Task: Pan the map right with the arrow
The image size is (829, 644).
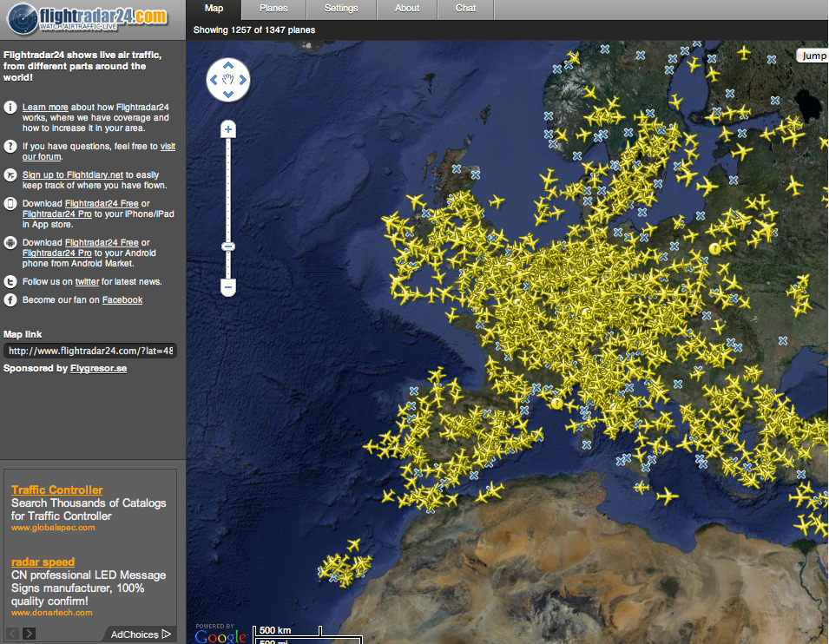Action: click(x=243, y=81)
